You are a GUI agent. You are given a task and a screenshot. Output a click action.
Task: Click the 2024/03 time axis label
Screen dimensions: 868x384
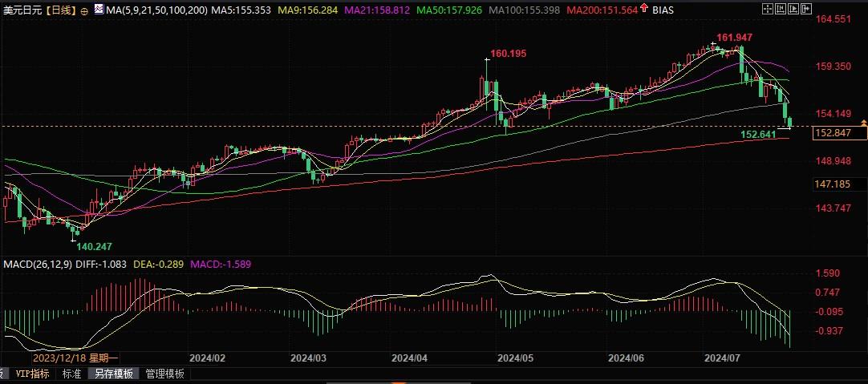point(310,358)
